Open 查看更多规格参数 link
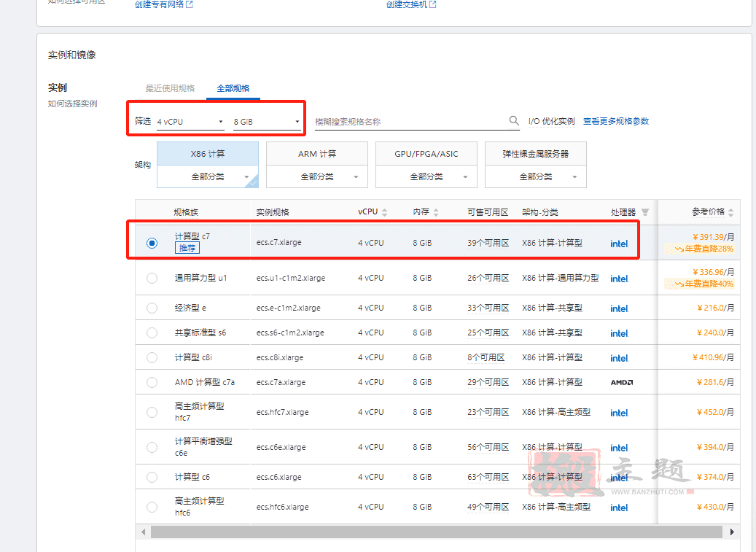The image size is (756, 552). pyautogui.click(x=616, y=121)
